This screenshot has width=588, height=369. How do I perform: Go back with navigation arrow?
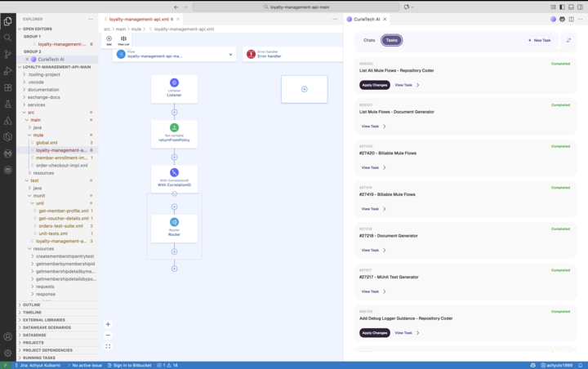(x=176, y=7)
